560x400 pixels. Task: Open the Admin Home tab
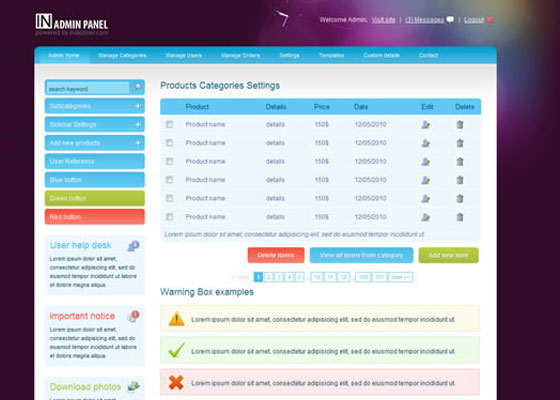64,56
